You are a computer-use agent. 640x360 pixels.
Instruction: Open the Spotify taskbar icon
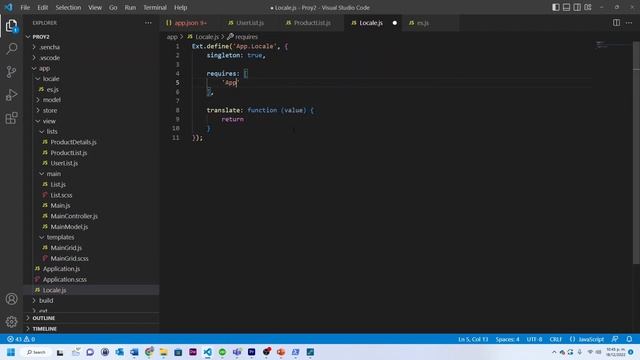click(222, 352)
